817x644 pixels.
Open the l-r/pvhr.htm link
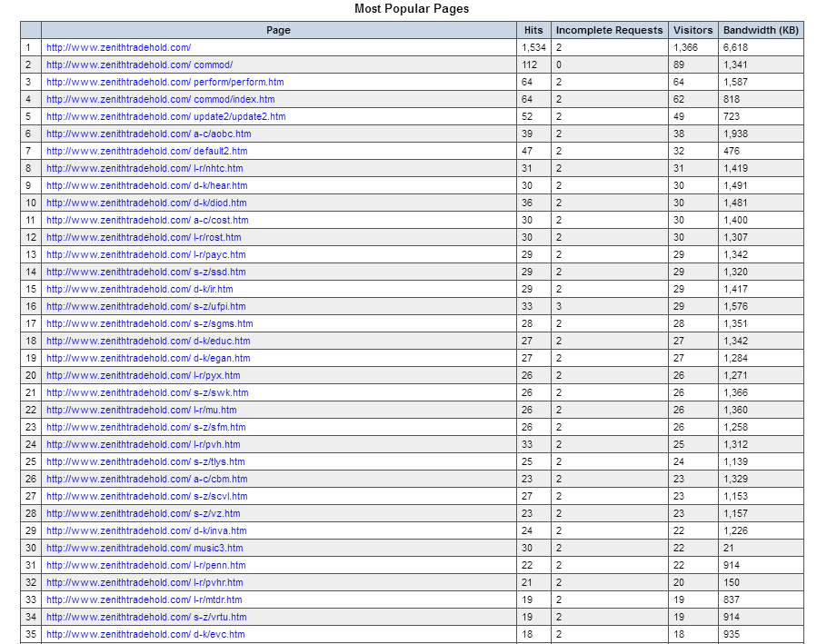coord(144,582)
